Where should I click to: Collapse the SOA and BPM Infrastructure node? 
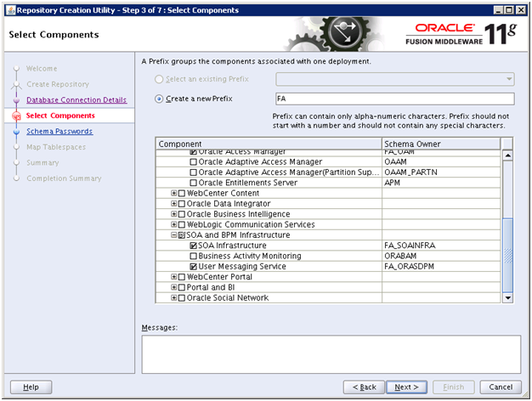tap(173, 235)
